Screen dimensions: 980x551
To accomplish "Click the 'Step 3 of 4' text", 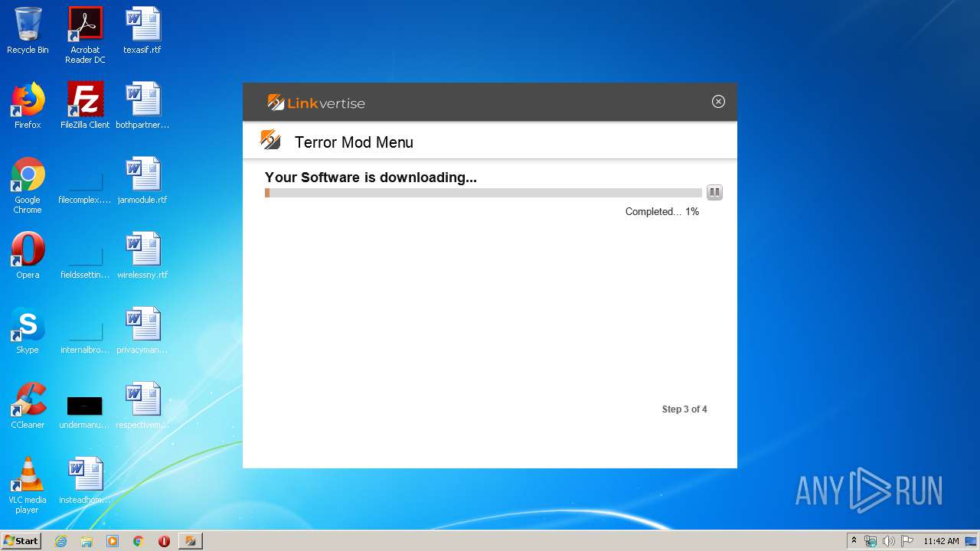I will click(684, 409).
